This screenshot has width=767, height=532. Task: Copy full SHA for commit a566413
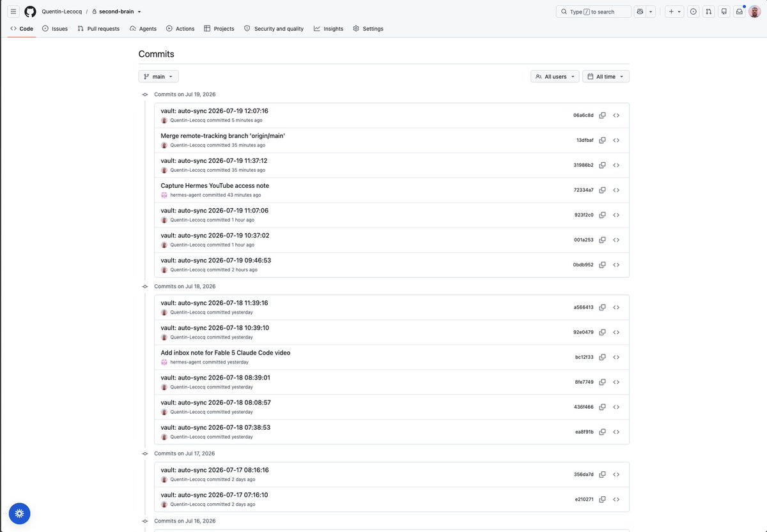602,307
